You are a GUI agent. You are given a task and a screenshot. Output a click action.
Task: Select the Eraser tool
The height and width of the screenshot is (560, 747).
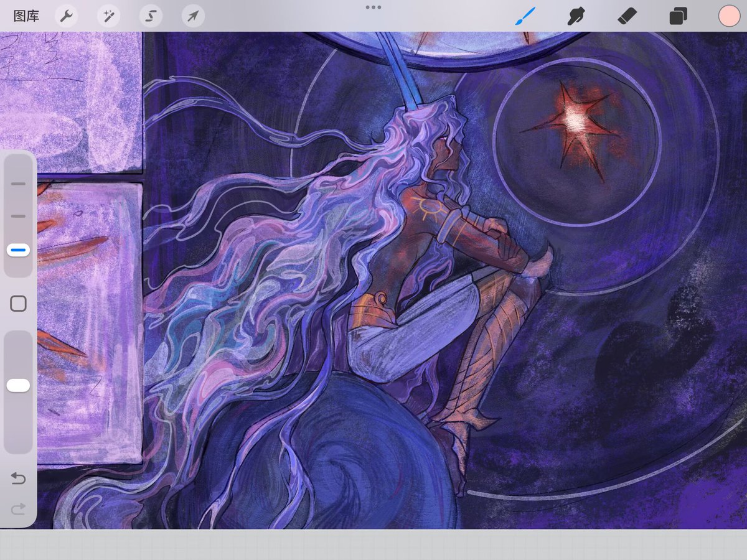point(627,16)
